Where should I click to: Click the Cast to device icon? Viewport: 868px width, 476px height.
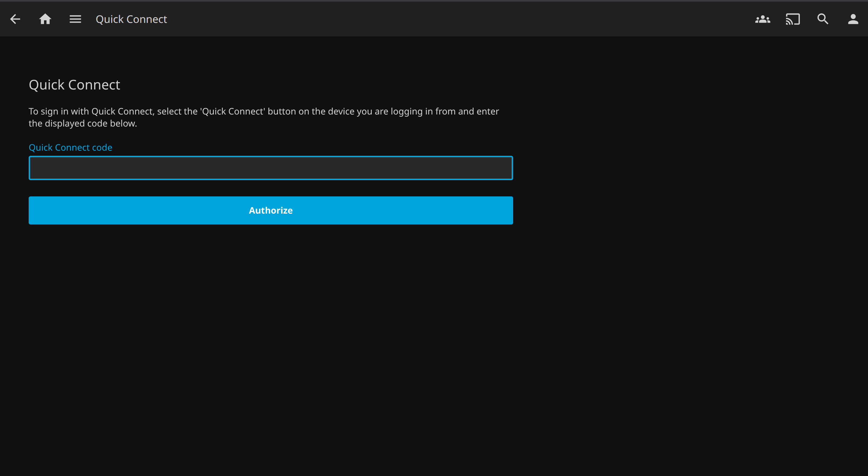click(793, 19)
